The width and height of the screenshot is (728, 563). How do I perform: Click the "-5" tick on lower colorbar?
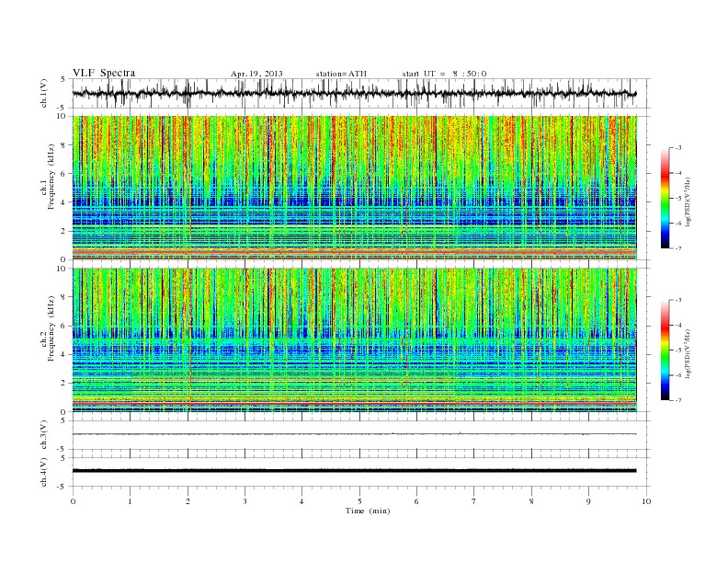click(x=678, y=350)
